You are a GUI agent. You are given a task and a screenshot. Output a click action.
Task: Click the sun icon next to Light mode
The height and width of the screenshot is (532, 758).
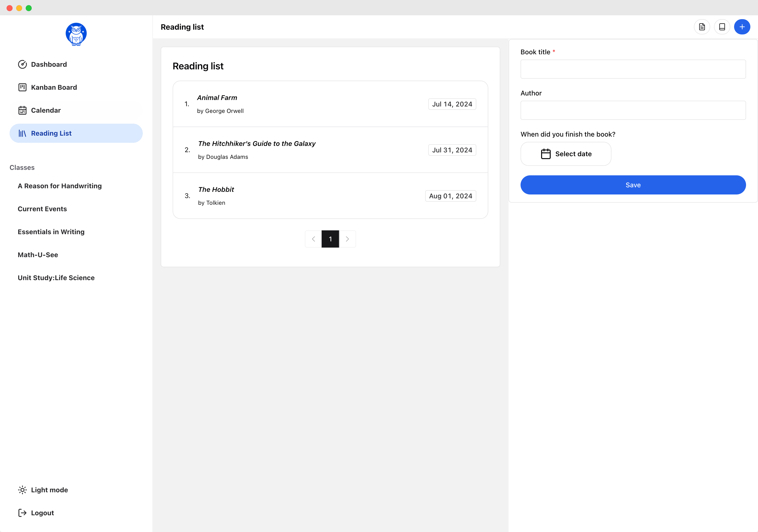(x=22, y=490)
